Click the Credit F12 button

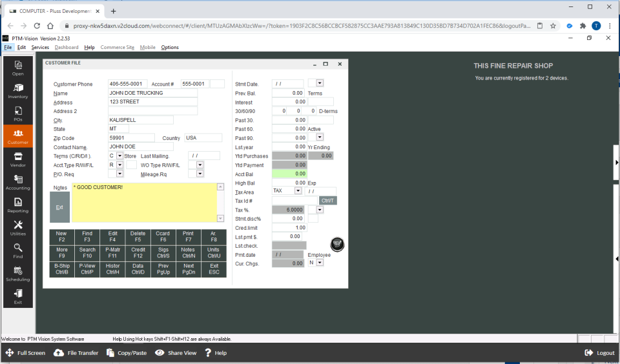pos(138,252)
